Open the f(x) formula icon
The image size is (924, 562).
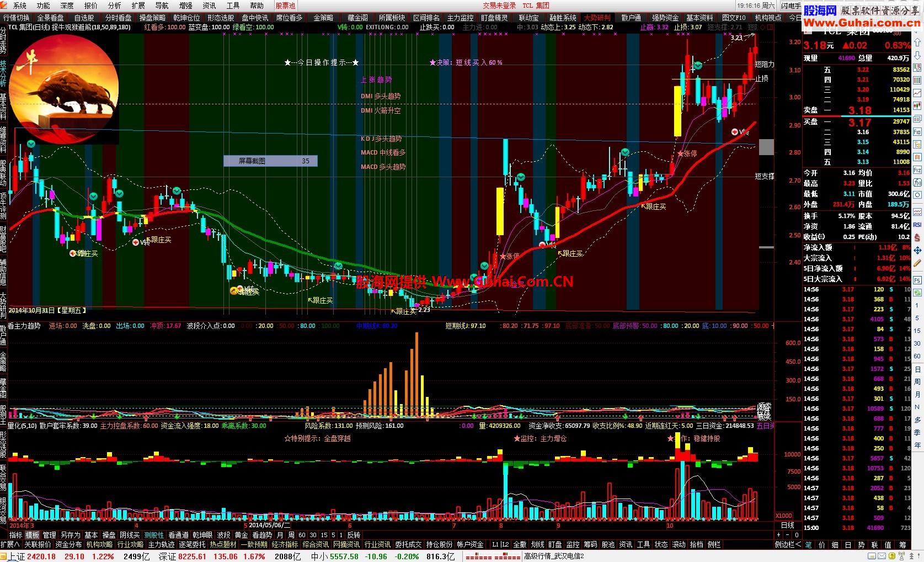[917, 182]
